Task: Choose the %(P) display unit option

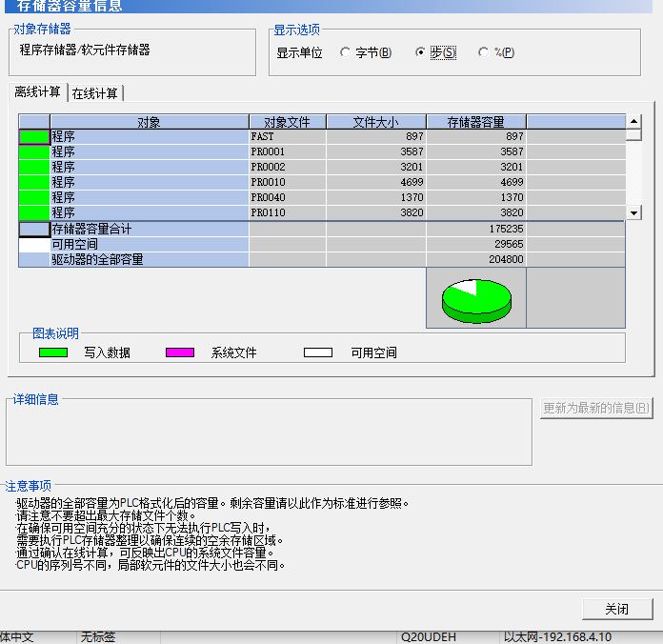Action: [484, 53]
